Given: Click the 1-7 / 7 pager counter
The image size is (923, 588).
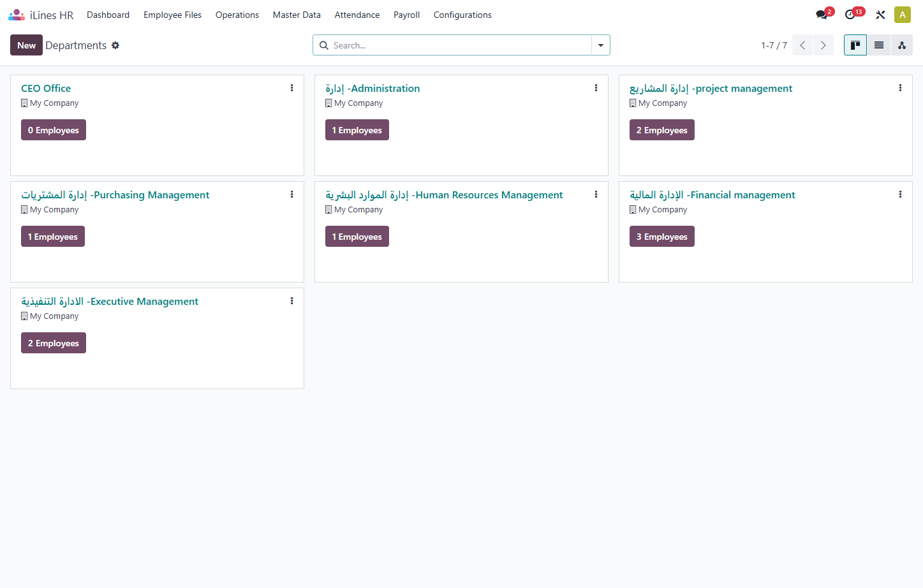Looking at the screenshot, I should tap(774, 45).
